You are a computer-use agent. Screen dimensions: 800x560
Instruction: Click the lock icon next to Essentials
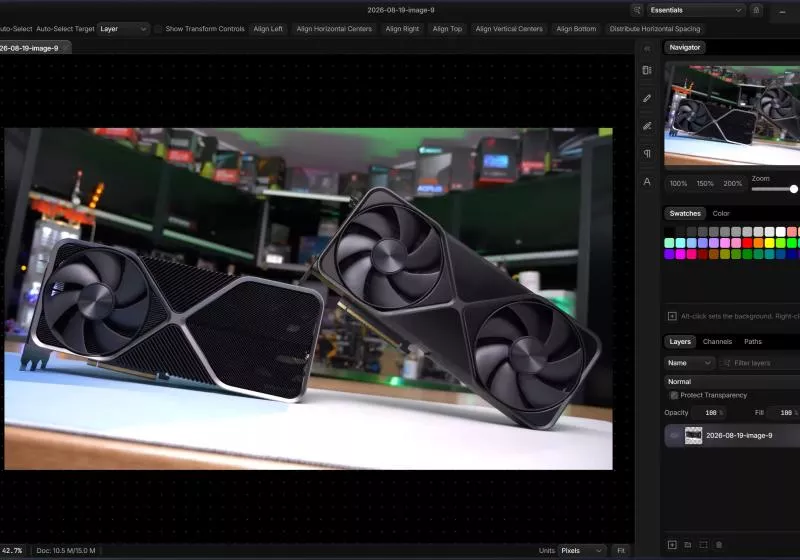[756, 10]
